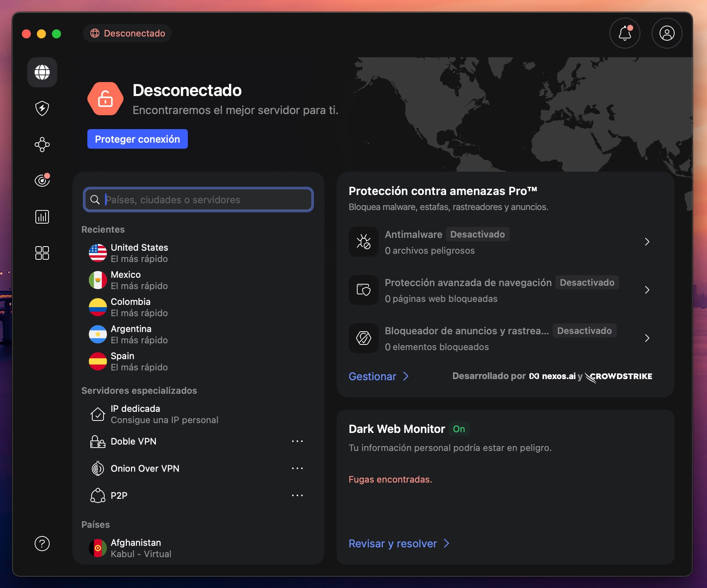707x588 pixels.
Task: Click the Onion Over VPN icon
Action: tap(98, 468)
